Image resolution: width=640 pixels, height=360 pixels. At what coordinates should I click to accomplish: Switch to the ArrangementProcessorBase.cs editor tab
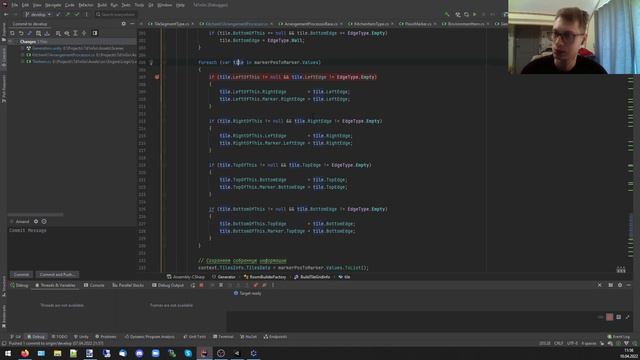pyautogui.click(x=310, y=24)
